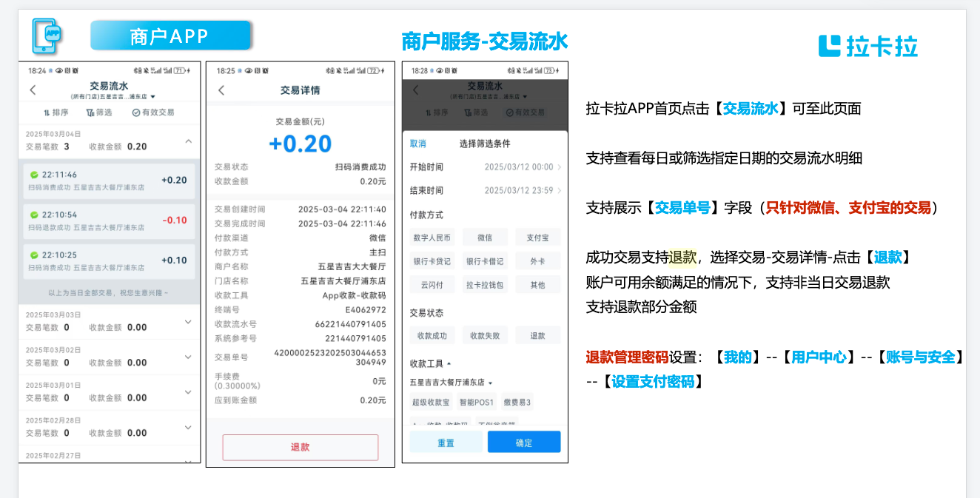Confirm the filter with the 确定 button
The image size is (980, 498).
[x=524, y=443]
